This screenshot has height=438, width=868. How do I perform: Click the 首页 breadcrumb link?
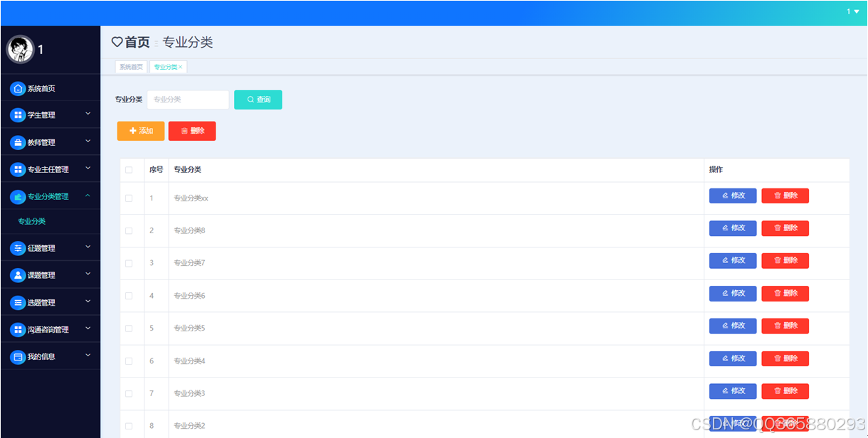137,43
